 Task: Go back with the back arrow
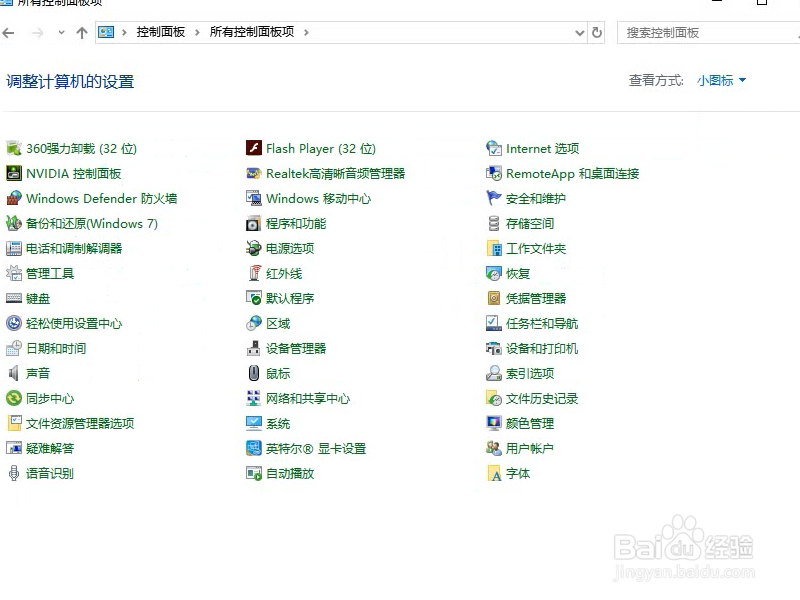pyautogui.click(x=8, y=33)
